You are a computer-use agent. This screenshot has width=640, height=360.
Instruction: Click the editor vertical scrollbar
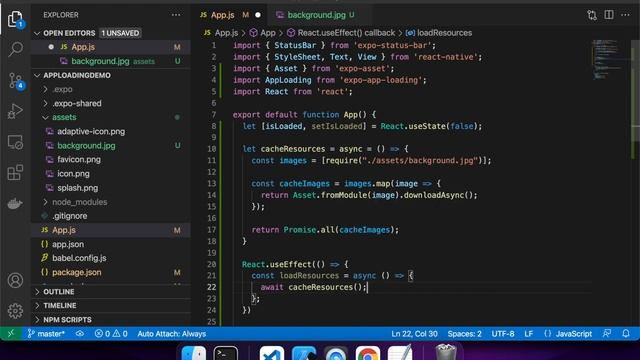coord(636,91)
